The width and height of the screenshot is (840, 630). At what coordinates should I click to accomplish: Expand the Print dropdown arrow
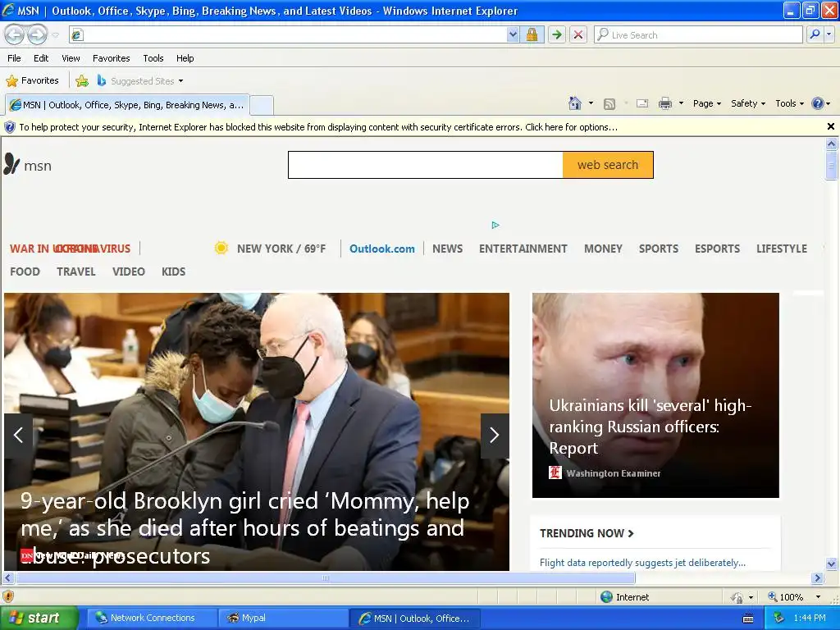pyautogui.click(x=681, y=103)
